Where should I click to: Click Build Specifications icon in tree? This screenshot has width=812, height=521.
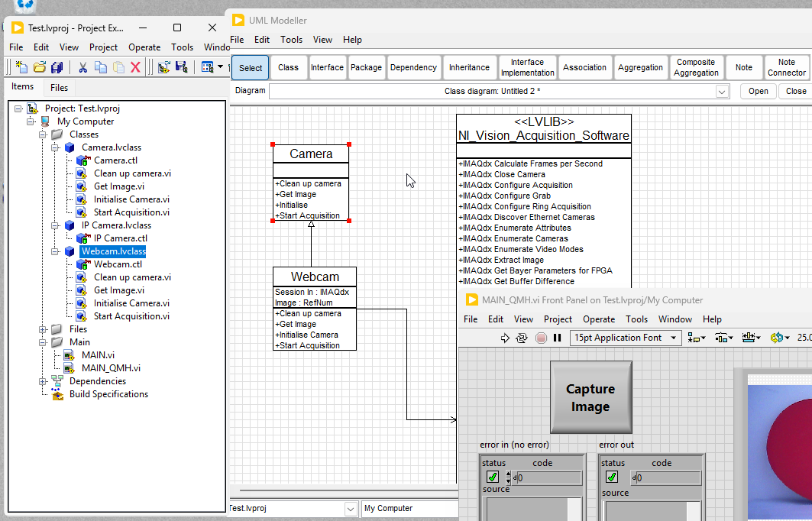57,394
